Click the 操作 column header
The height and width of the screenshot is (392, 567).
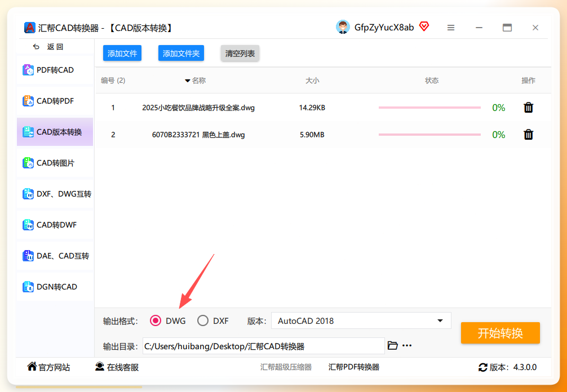[x=528, y=81]
